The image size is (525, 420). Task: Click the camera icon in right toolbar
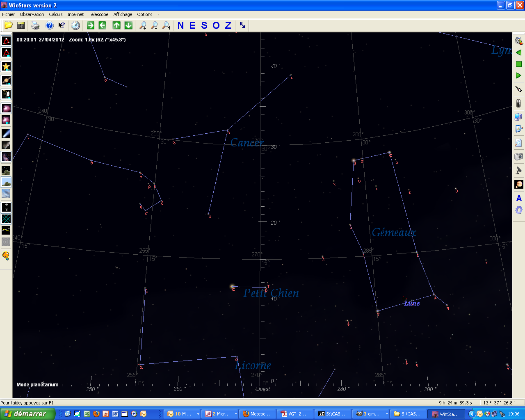519,156
